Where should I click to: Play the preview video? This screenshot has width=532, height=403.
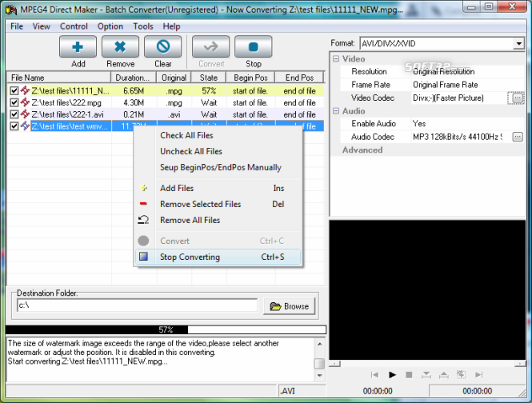tap(392, 375)
